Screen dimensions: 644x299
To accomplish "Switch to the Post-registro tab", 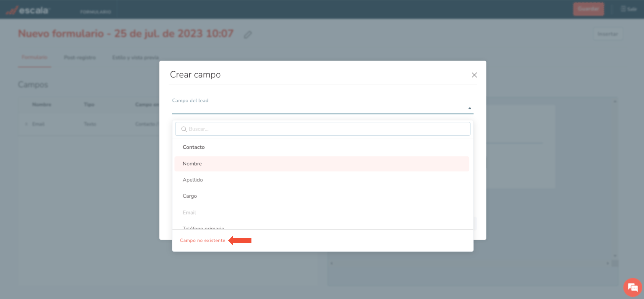I will 80,58.
